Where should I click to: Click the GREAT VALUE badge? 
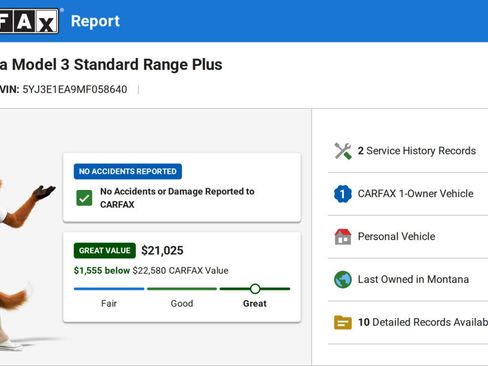(x=105, y=250)
